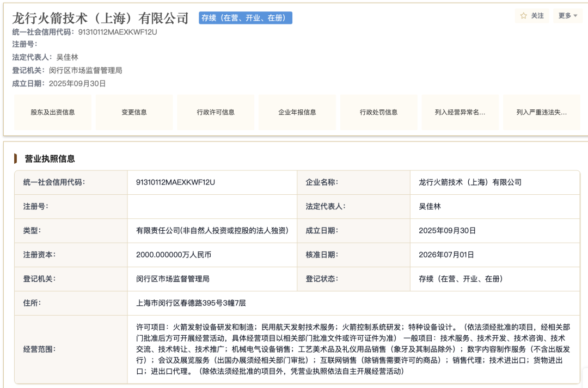Click the 核准日期: row label

[x=322, y=255]
